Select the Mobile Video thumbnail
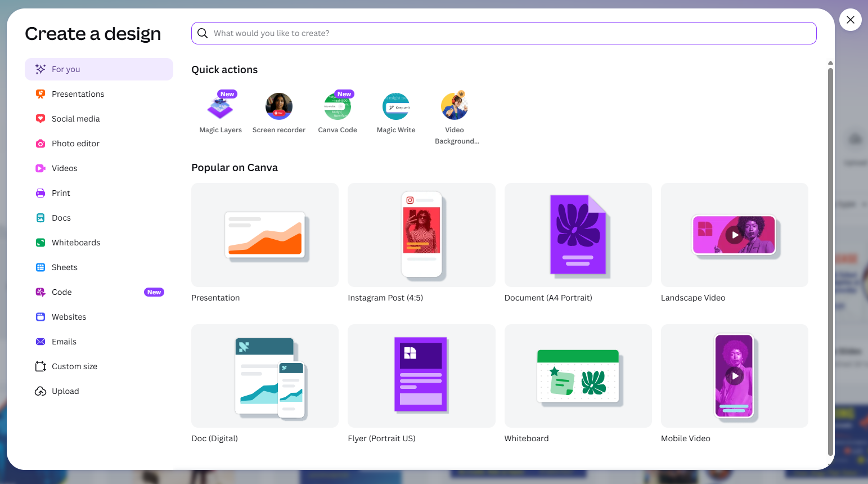 click(x=735, y=376)
